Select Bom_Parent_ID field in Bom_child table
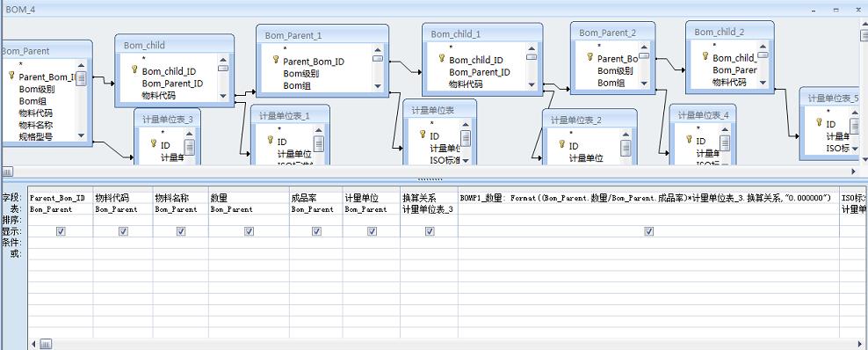868x350 pixels. [x=172, y=83]
